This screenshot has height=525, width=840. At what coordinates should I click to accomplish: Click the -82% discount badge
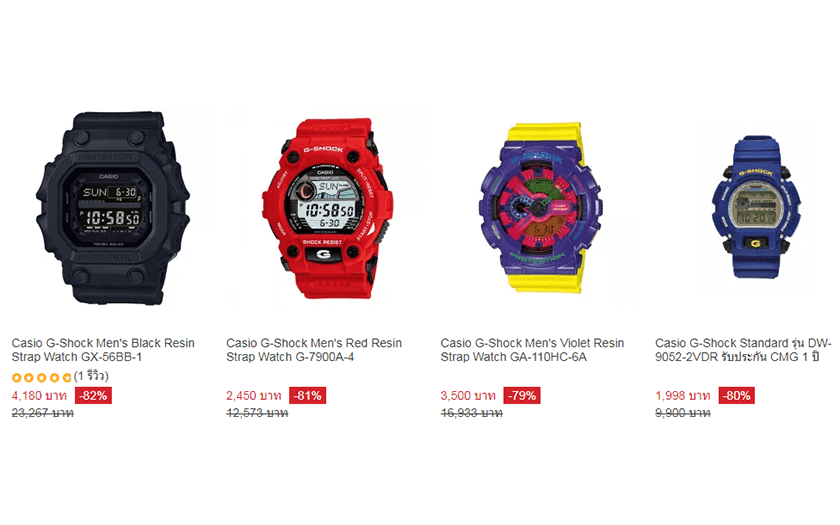(x=93, y=396)
